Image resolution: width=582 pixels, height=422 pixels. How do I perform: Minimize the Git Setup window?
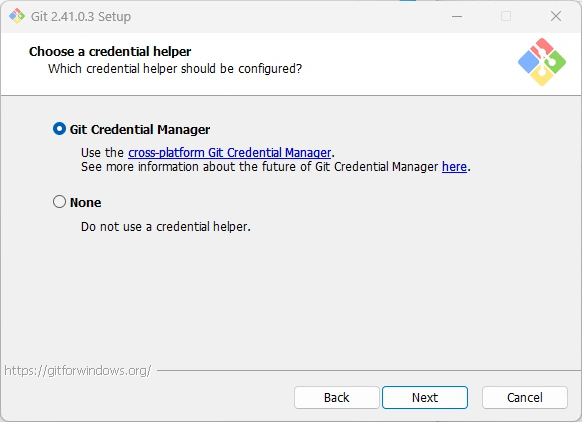(x=457, y=16)
